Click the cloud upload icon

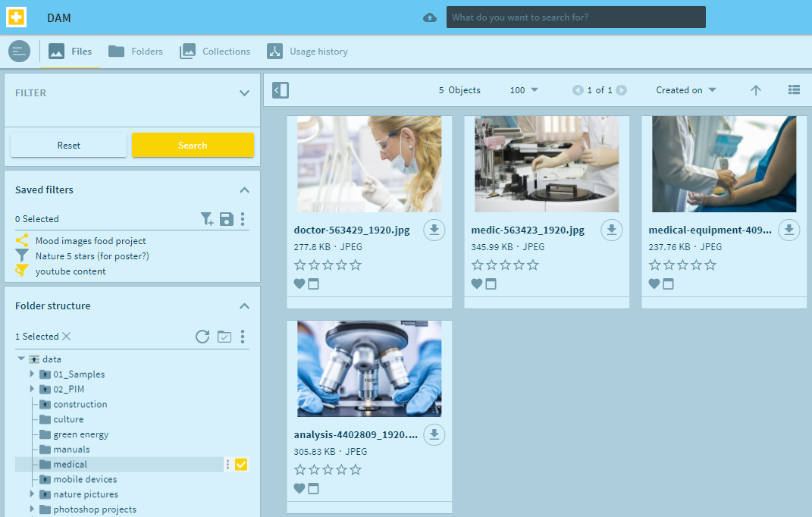pyautogui.click(x=430, y=17)
